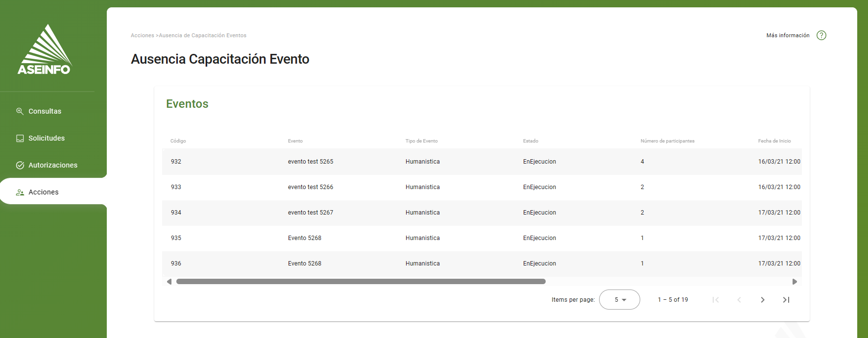
Task: Click the Autorizaciones checkmark icon
Action: coord(20,165)
